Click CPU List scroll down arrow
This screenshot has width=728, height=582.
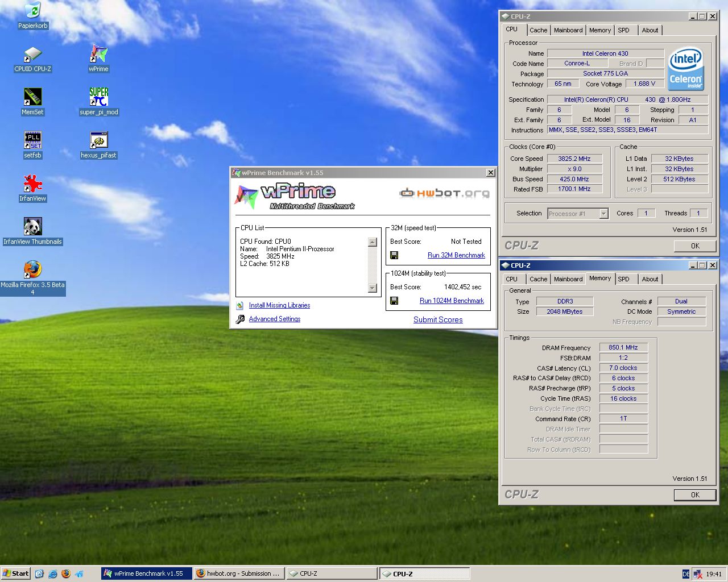[x=373, y=288]
